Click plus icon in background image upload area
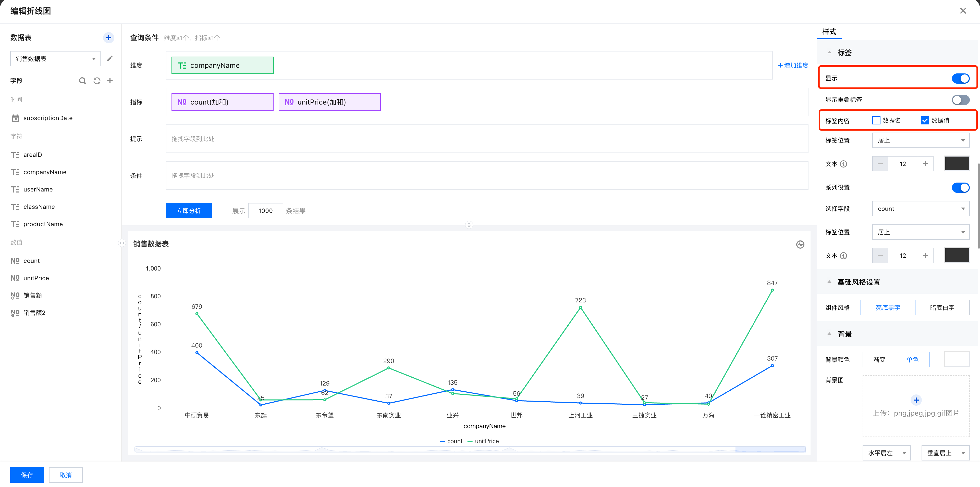Image resolution: width=980 pixels, height=487 pixels. click(x=916, y=400)
